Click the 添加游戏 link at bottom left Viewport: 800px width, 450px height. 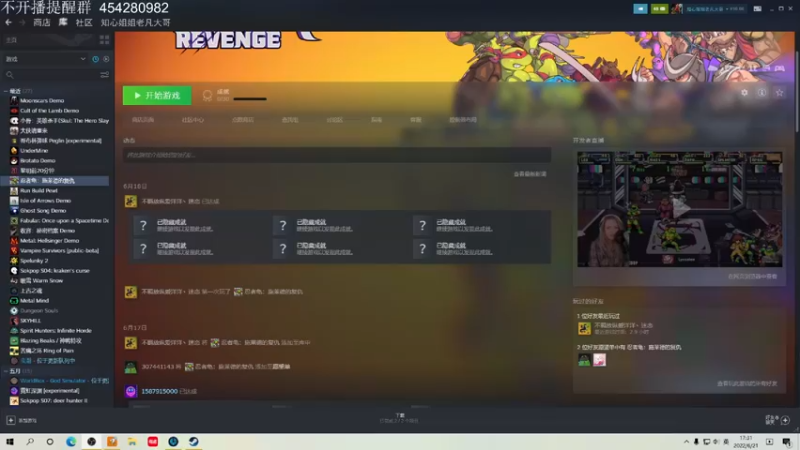pos(27,420)
